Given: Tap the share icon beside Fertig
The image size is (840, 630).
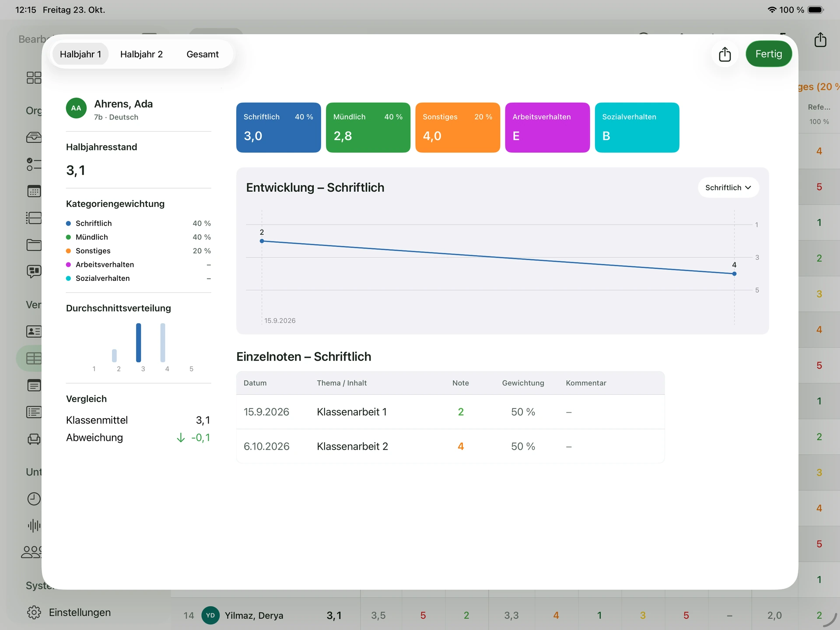Looking at the screenshot, I should [725, 54].
